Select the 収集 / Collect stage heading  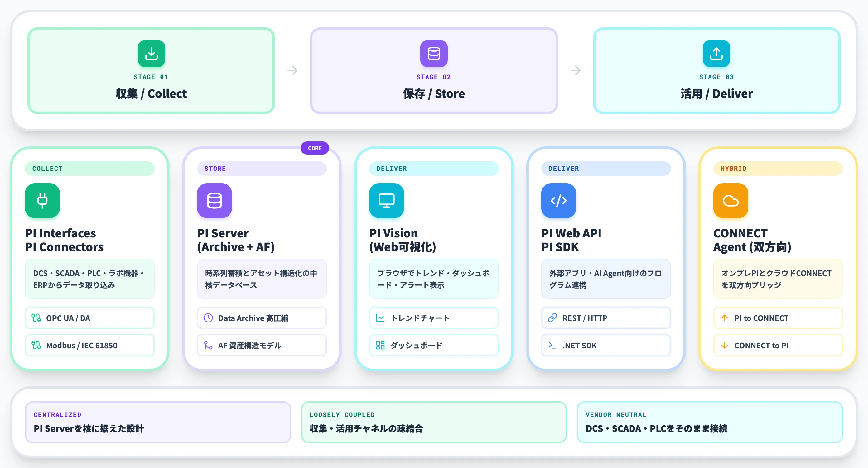click(151, 93)
